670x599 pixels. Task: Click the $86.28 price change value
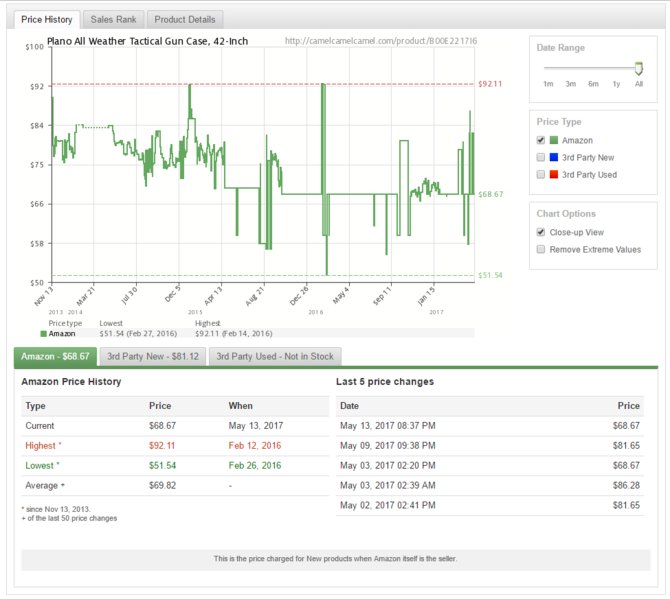[x=626, y=485]
